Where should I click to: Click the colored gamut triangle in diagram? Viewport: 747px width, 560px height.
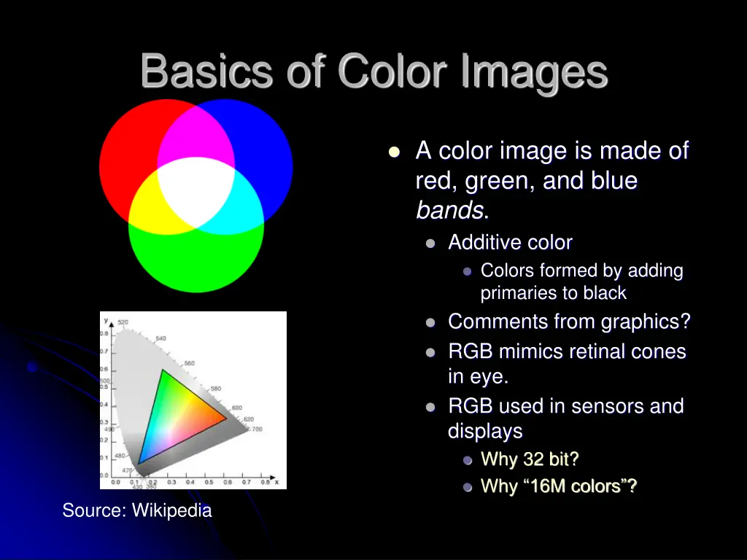(x=177, y=419)
